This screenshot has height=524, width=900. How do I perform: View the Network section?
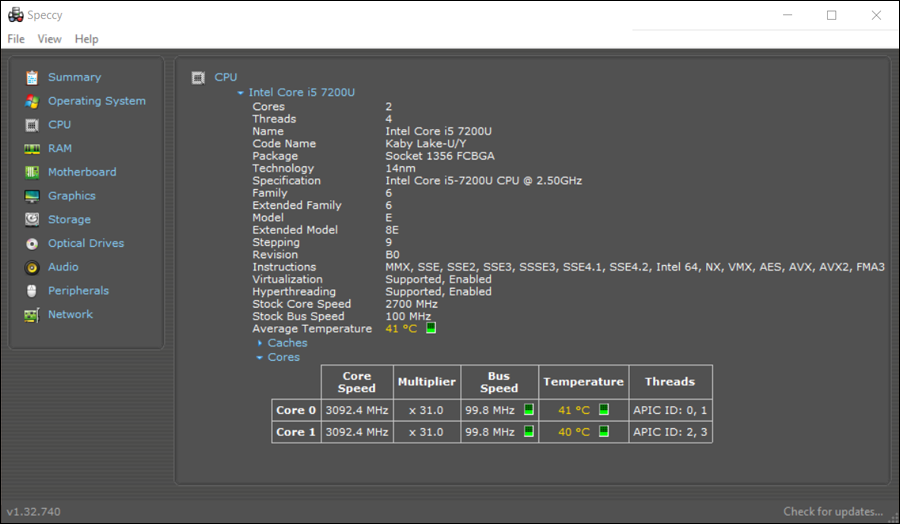pos(71,315)
